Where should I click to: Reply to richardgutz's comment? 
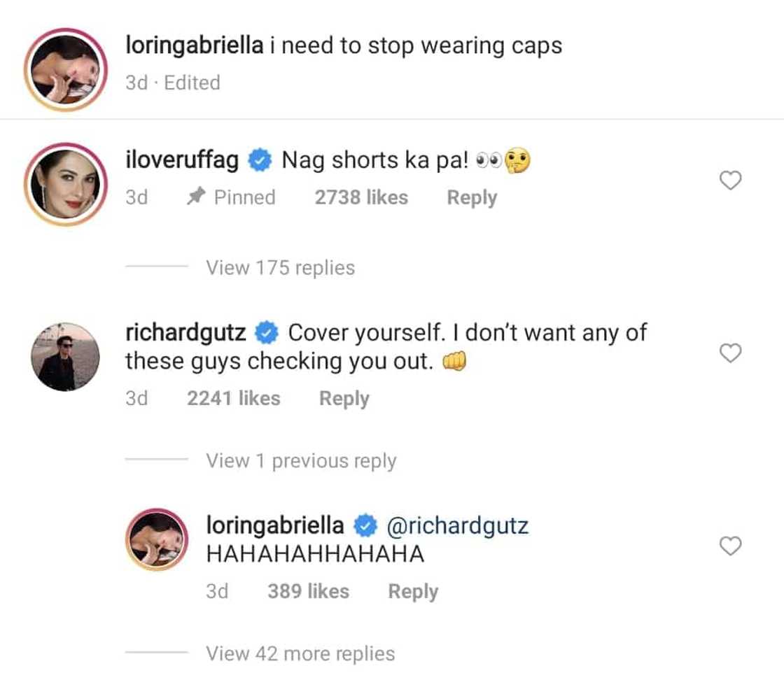point(344,399)
